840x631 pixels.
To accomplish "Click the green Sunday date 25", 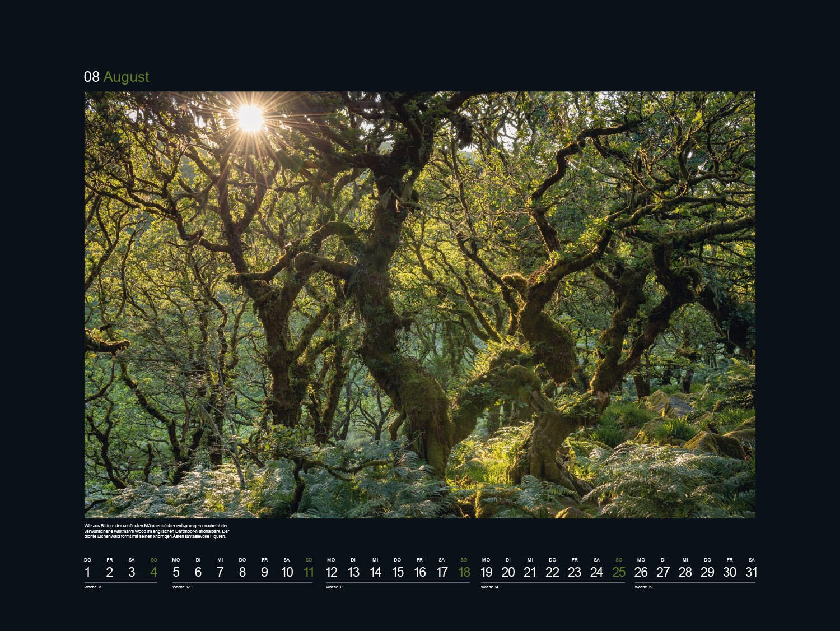I will pos(619,572).
